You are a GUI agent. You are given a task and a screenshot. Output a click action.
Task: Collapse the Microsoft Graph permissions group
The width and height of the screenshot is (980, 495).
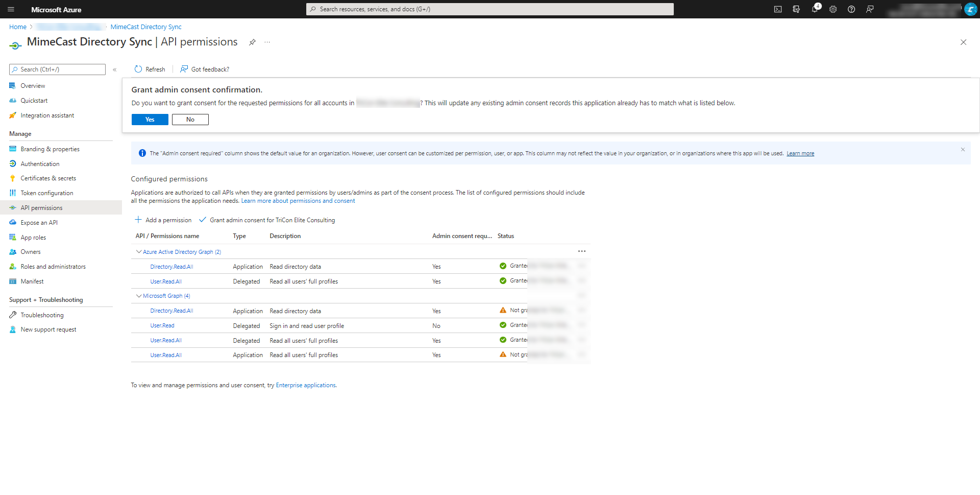[x=139, y=296]
